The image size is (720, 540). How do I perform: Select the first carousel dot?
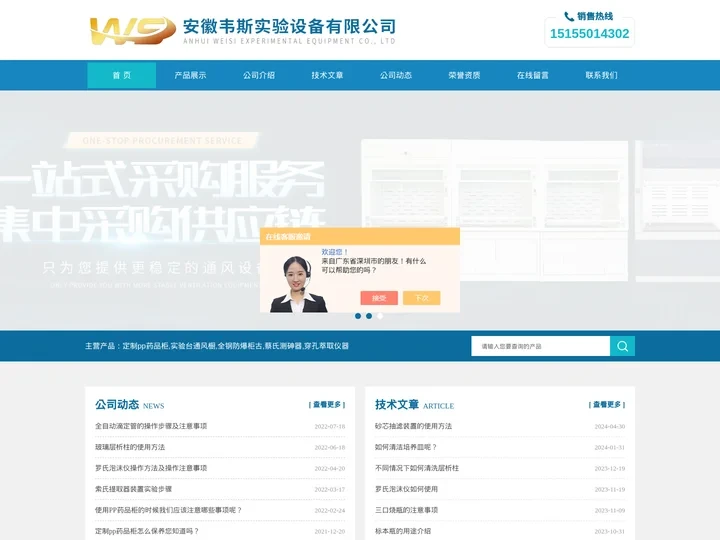click(358, 316)
